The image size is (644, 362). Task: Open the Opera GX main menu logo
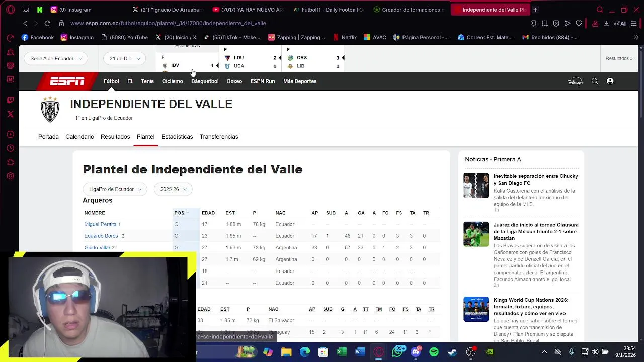pyautogui.click(x=10, y=10)
